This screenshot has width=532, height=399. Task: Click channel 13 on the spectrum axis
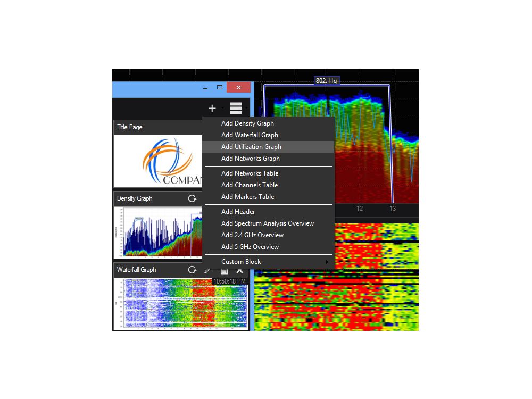(x=393, y=209)
